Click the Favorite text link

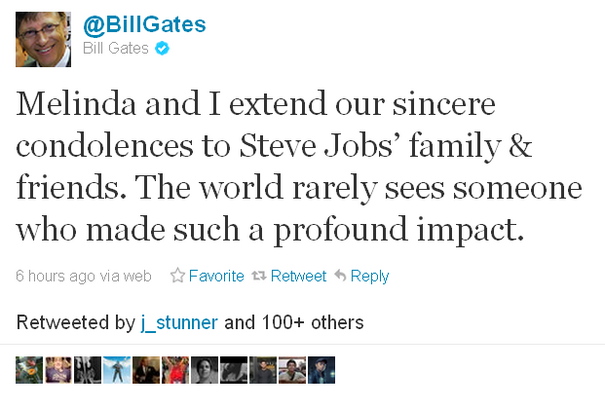pos(216,276)
